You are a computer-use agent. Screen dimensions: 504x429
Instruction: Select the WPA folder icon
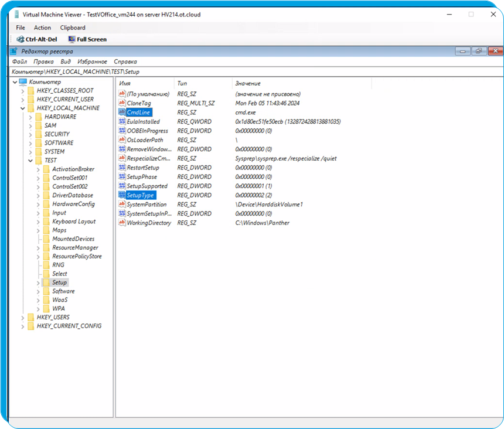tap(47, 308)
